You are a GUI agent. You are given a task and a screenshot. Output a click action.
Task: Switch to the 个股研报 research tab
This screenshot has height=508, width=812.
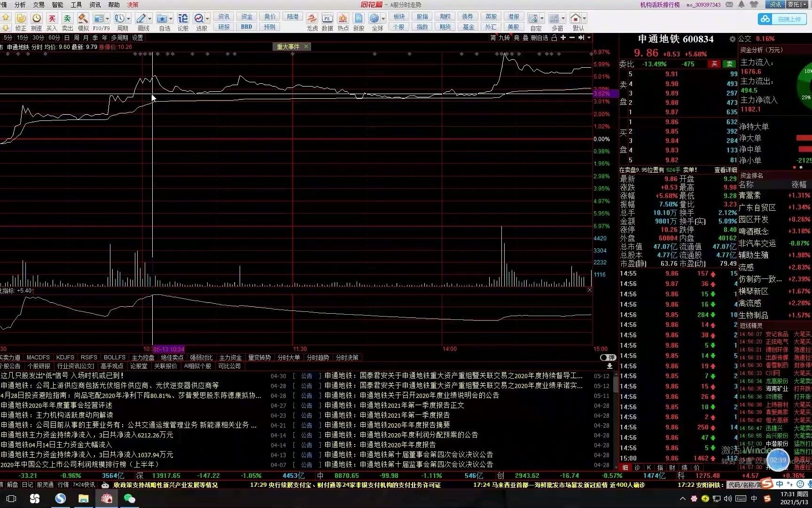[39, 366]
